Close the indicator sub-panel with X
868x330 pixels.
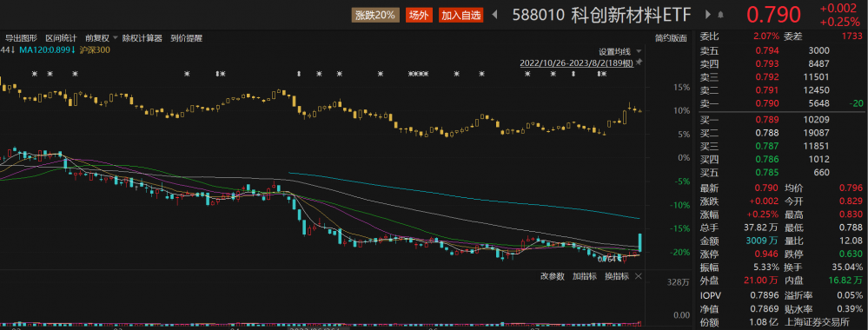coord(638,276)
